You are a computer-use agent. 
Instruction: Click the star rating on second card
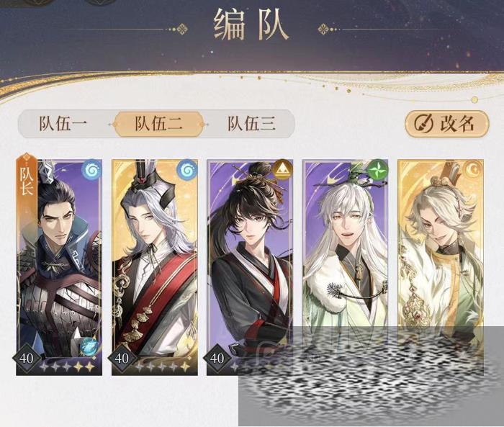162,367
